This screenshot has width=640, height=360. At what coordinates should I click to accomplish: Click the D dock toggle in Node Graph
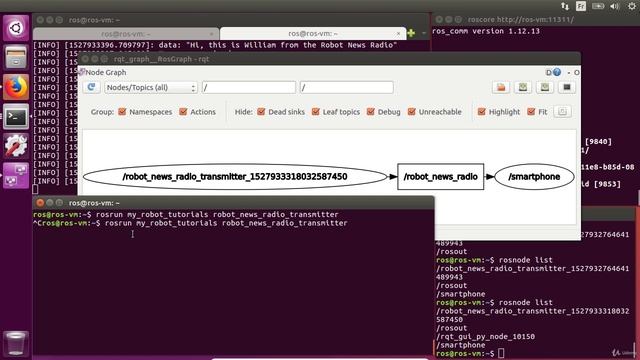(x=548, y=72)
